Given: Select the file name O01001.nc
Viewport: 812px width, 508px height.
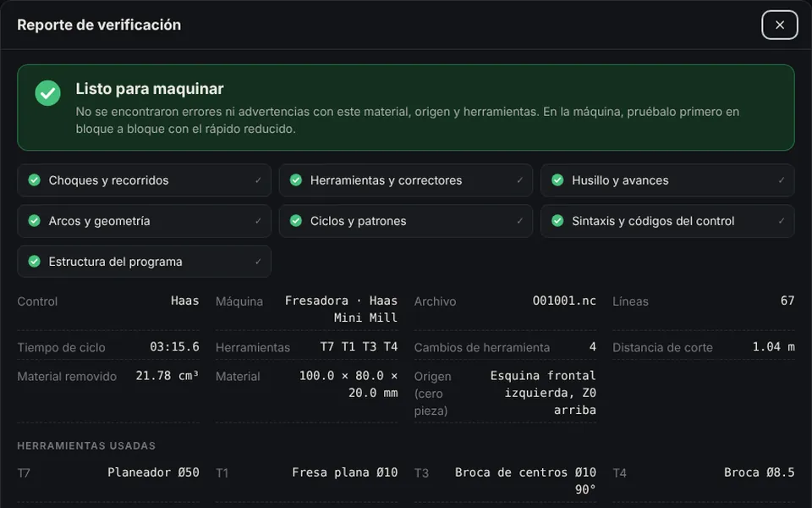Looking at the screenshot, I should pos(564,301).
